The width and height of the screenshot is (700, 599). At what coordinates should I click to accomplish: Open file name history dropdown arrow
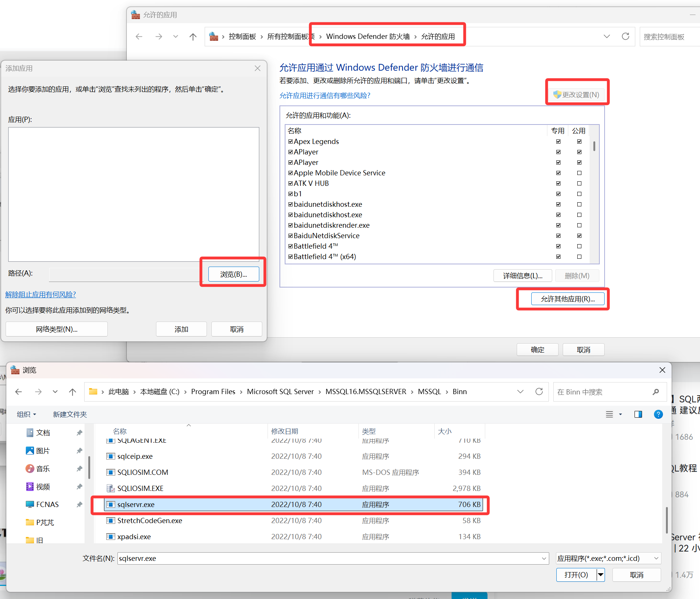click(x=544, y=558)
